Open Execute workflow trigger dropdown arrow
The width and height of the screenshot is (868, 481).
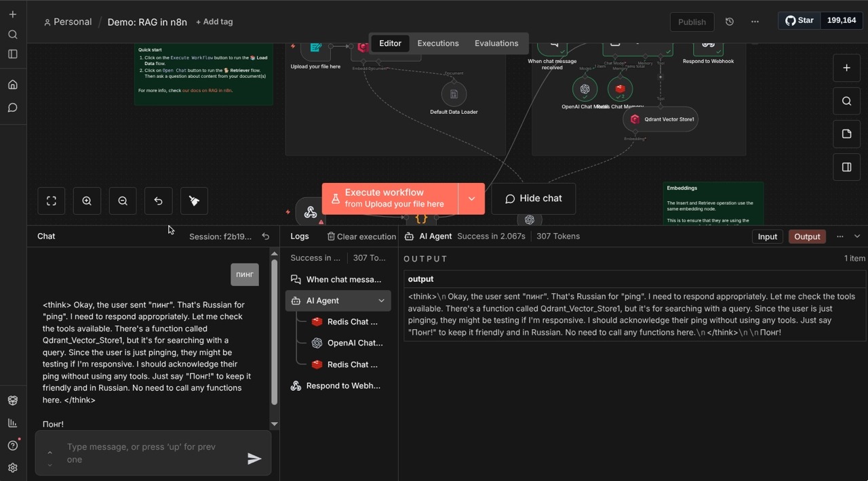tap(471, 198)
